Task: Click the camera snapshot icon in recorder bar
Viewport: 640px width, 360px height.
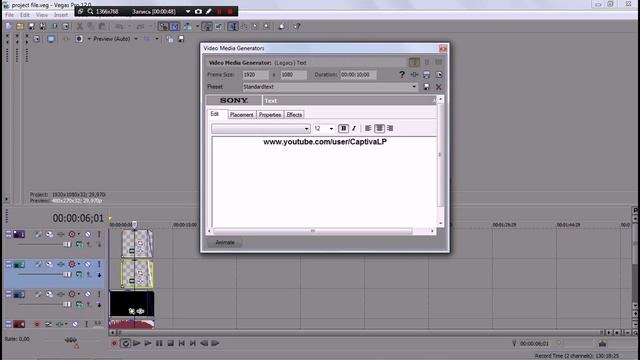Action: point(198,11)
